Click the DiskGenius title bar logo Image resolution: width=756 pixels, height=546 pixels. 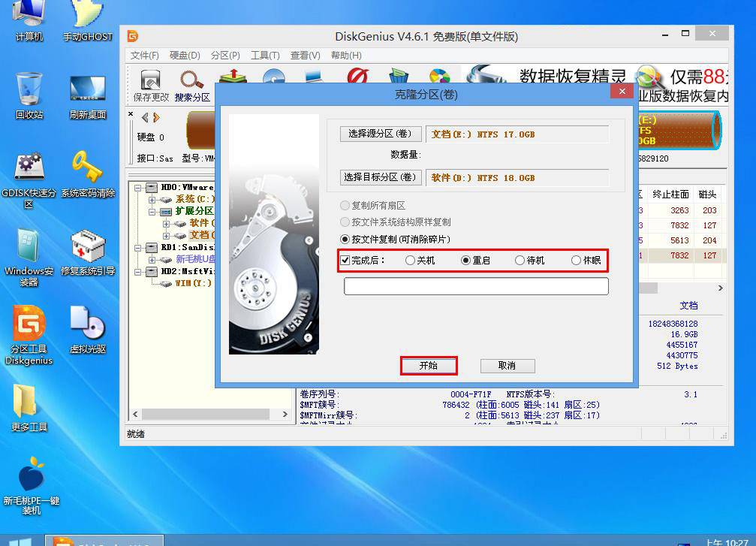133,36
